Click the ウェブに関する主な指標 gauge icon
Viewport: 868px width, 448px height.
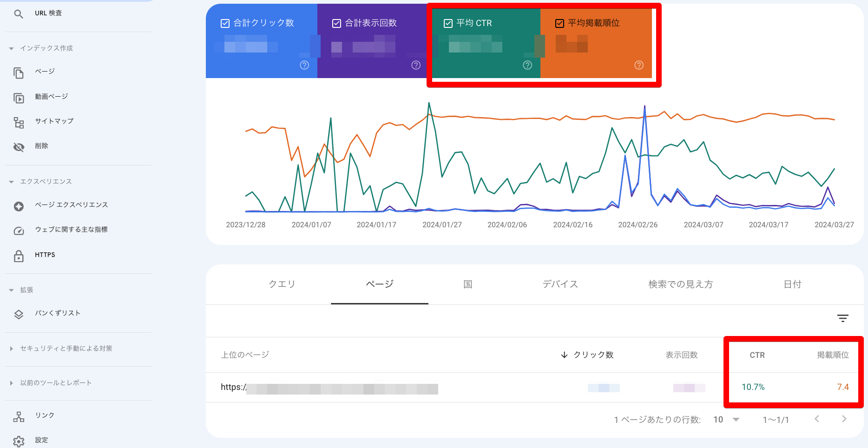point(19,231)
